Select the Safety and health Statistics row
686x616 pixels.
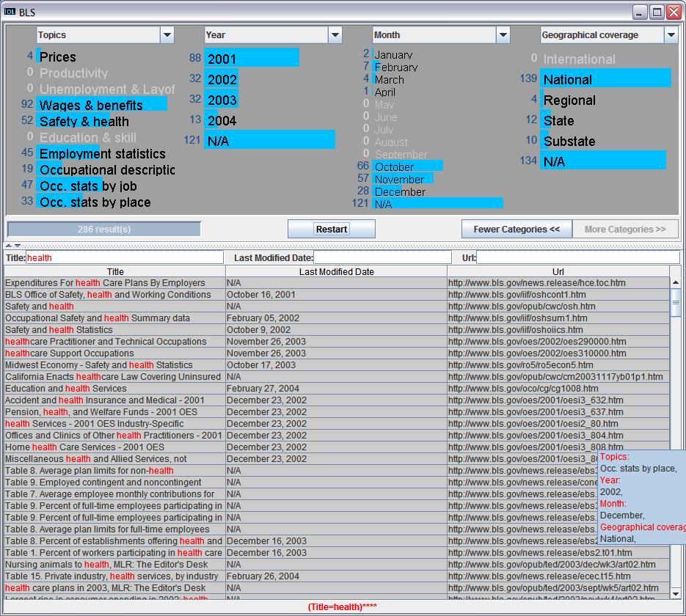click(59, 330)
